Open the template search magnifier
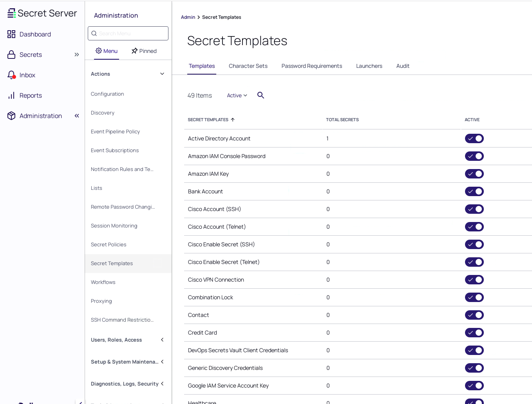Viewport: 532px width, 404px height. coord(261,95)
